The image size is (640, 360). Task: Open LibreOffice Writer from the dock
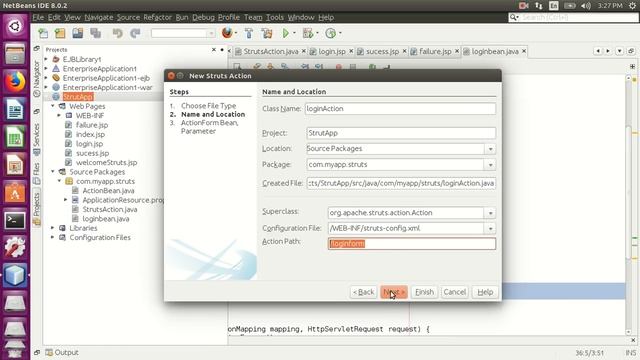(15, 109)
